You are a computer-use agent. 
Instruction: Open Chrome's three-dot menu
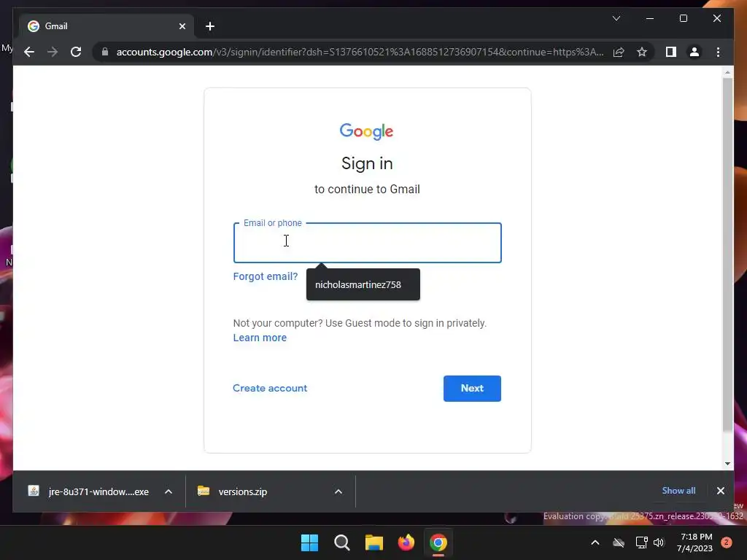click(718, 52)
